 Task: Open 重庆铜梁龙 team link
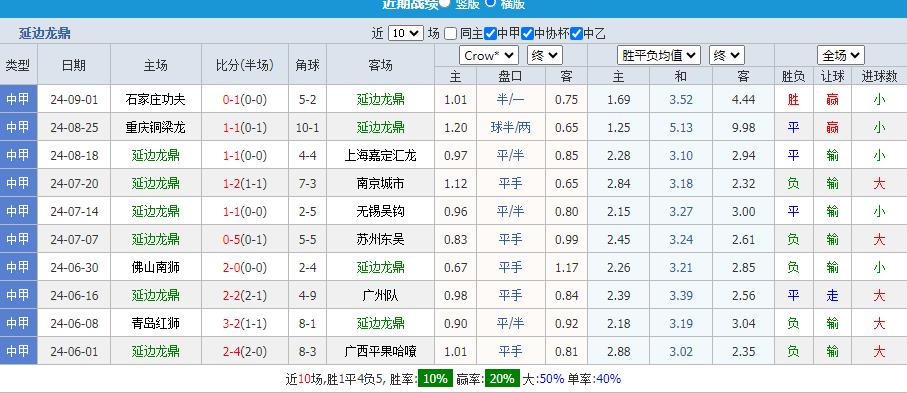pos(156,127)
